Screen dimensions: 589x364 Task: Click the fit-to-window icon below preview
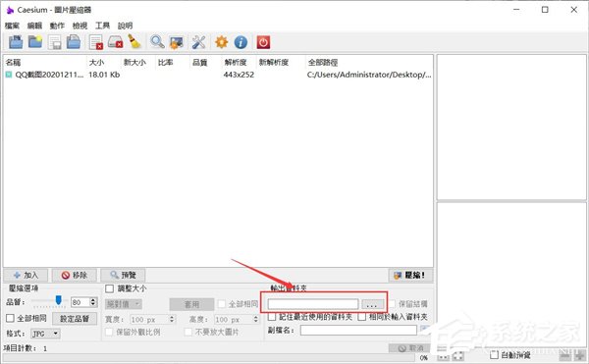[x=457, y=355]
